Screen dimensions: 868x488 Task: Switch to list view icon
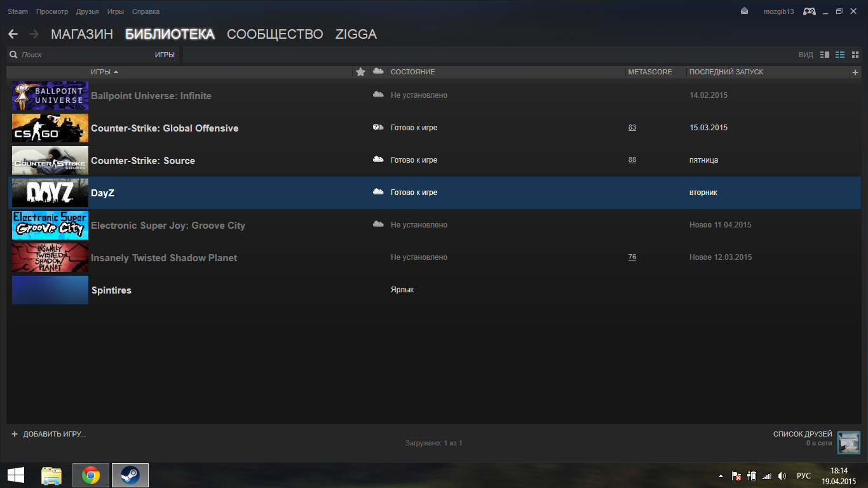840,55
